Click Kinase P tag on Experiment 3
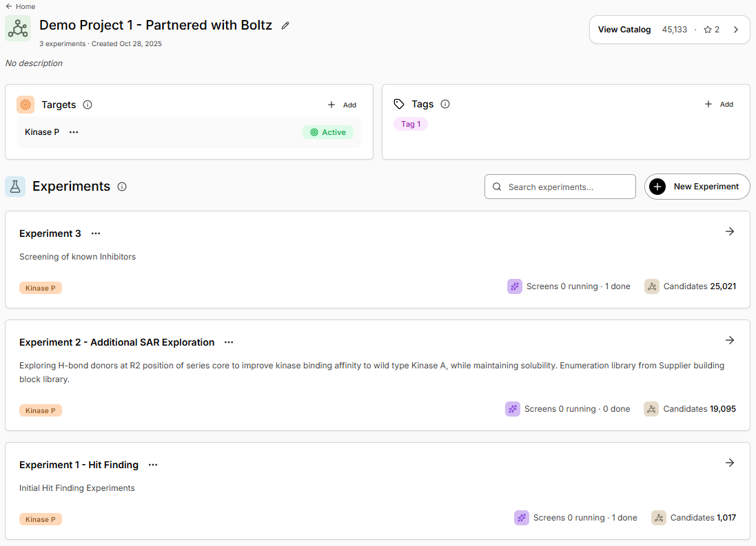The image size is (756, 546). 41,288
